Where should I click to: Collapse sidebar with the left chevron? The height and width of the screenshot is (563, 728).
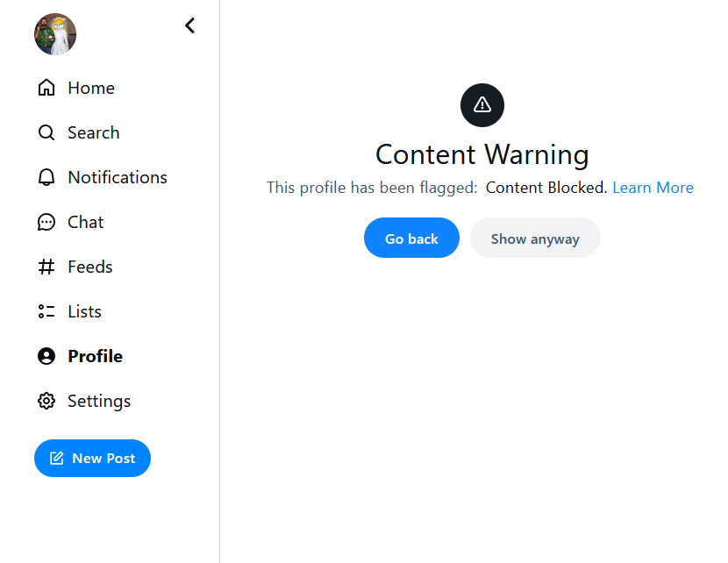tap(189, 25)
